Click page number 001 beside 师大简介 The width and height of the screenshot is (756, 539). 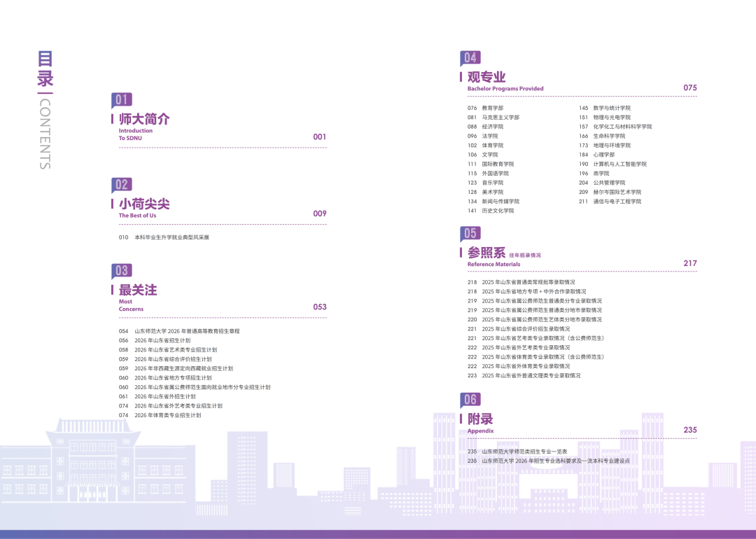[x=320, y=137]
